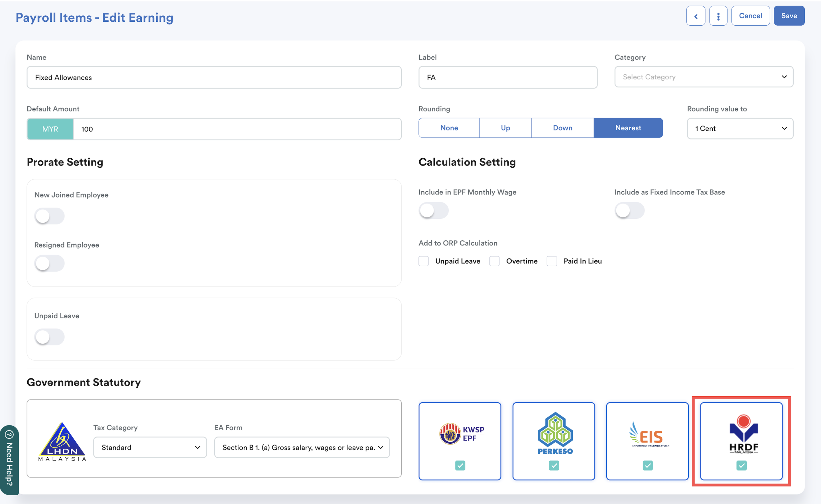Uncheck the HRDF statutory checkbox
The image size is (821, 504).
coord(741,465)
